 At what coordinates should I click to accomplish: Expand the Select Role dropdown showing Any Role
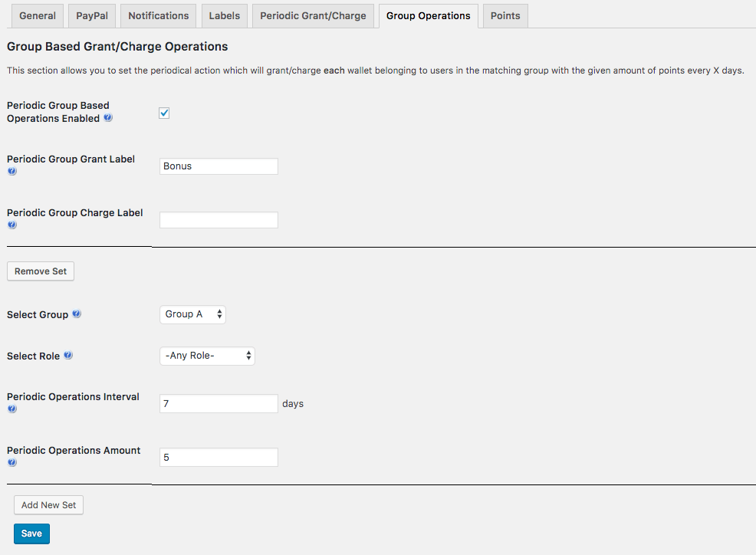click(x=207, y=356)
